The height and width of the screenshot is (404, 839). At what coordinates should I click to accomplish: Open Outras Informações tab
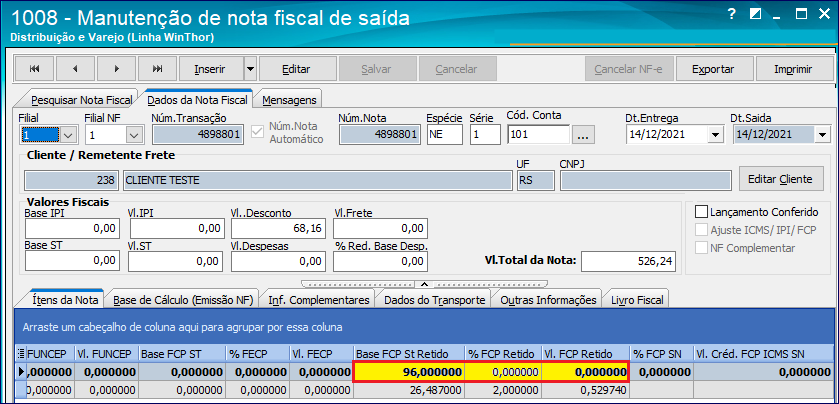point(548,300)
